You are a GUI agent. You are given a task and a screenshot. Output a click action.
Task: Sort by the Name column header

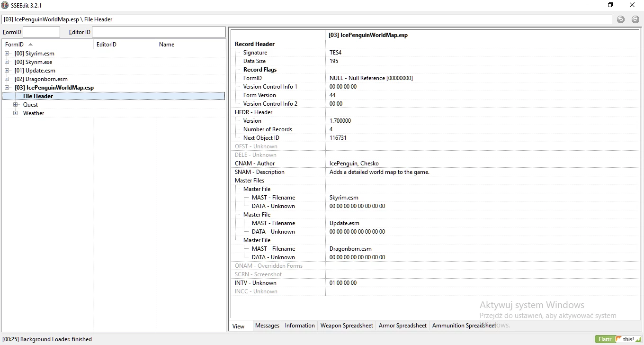[x=190, y=45]
